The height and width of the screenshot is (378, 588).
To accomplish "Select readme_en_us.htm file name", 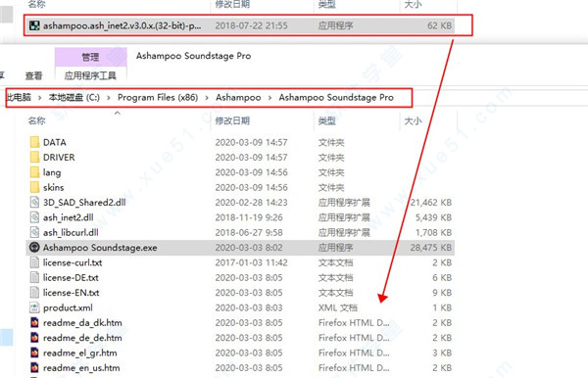I will coord(81,368).
